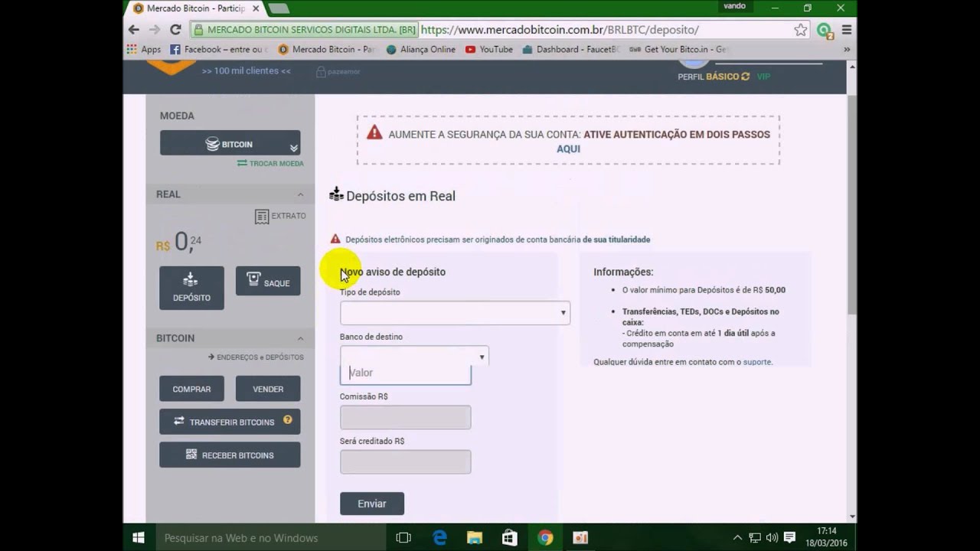Click the padlock icon by the username
Viewport: 980px width, 551px height.
click(321, 71)
